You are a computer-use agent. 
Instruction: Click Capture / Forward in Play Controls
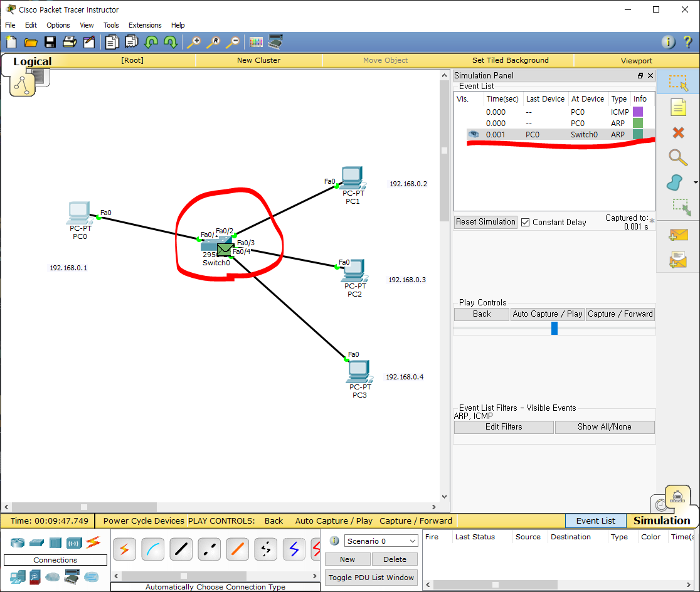(x=620, y=314)
